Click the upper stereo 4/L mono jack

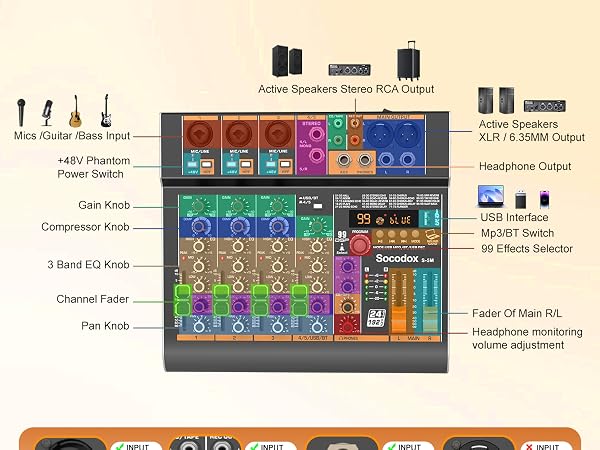click(316, 134)
